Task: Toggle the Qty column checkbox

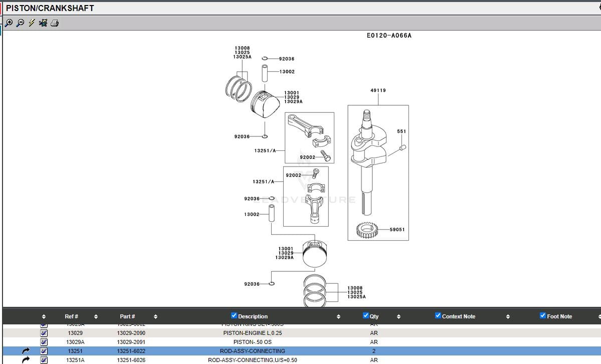Action: (365, 315)
